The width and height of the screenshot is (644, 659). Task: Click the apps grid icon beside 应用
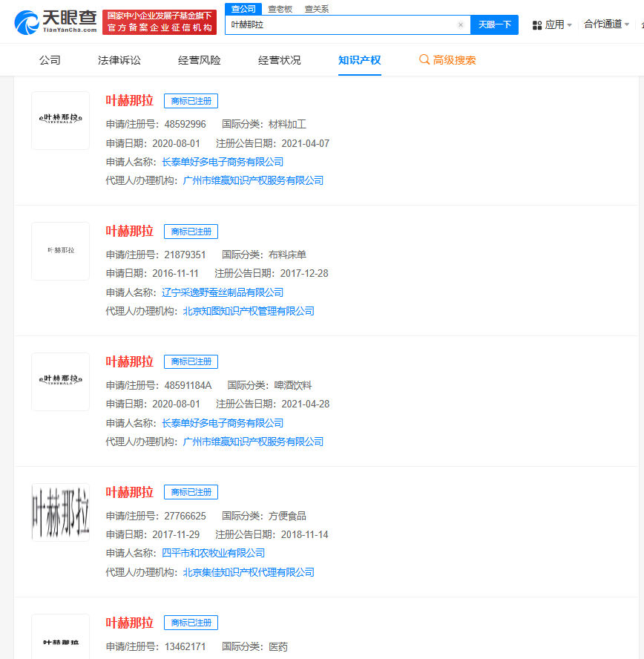tap(536, 24)
